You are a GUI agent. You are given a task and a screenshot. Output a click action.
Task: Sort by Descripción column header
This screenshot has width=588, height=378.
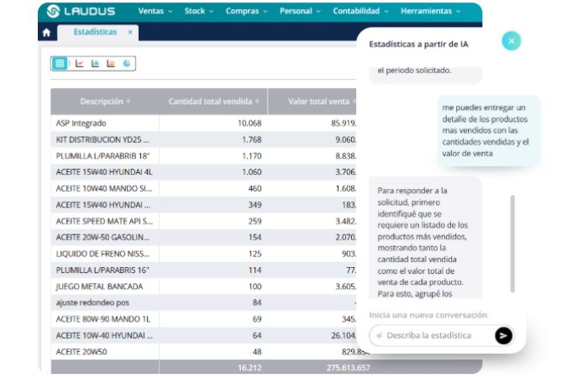tap(105, 102)
